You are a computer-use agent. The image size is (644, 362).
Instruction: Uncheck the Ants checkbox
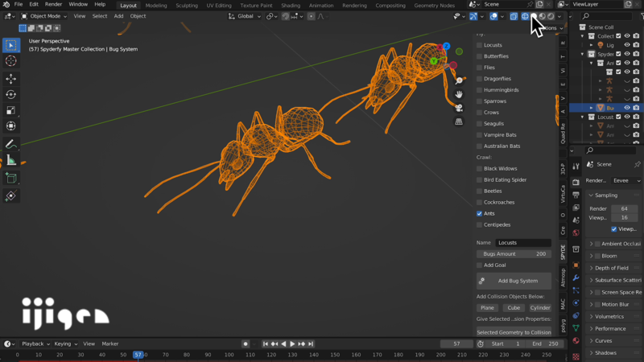point(479,213)
